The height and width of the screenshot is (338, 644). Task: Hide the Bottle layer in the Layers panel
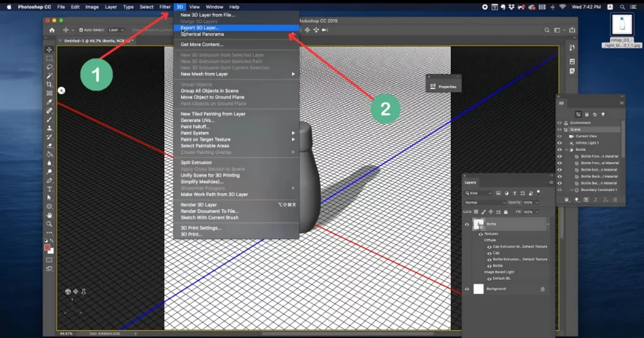(x=467, y=224)
